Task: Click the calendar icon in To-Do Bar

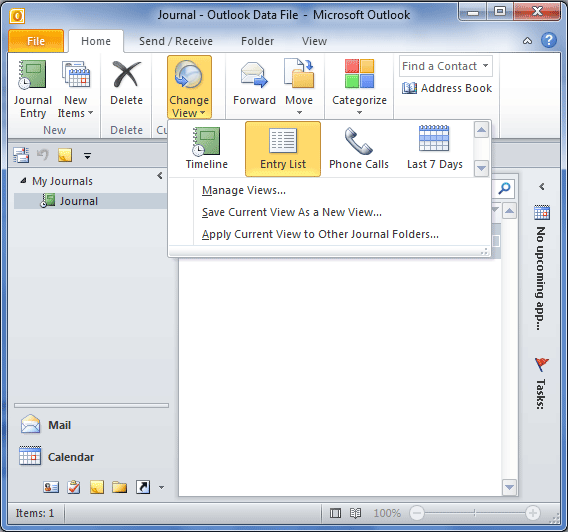Action: (542, 213)
